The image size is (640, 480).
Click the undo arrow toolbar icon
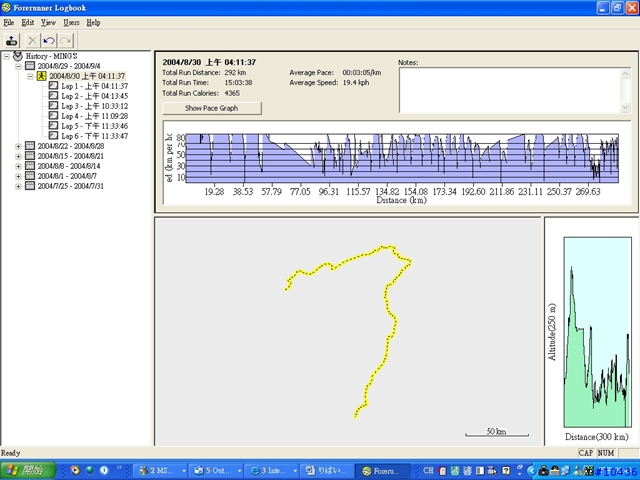click(x=49, y=40)
